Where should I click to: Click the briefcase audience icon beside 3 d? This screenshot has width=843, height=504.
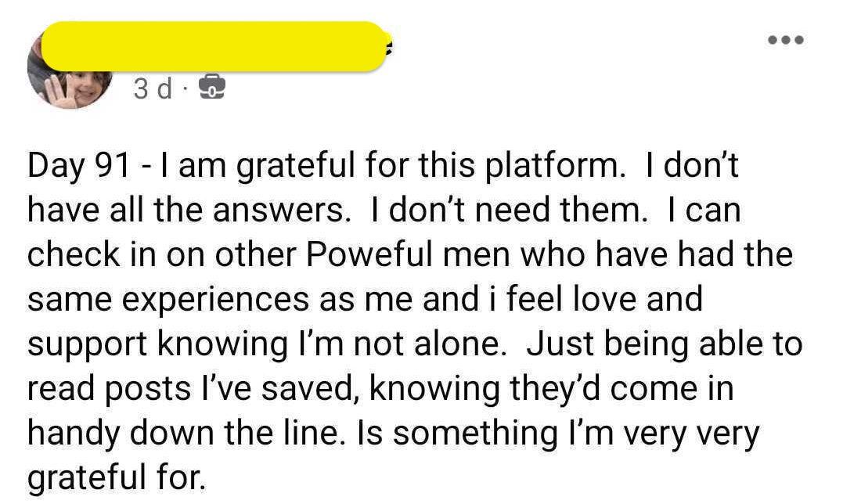(x=212, y=88)
